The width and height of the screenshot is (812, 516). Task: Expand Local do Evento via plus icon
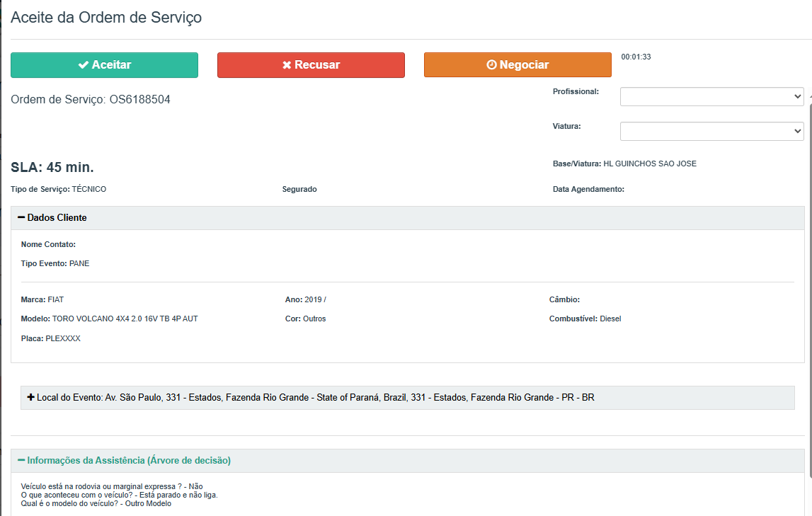point(30,398)
